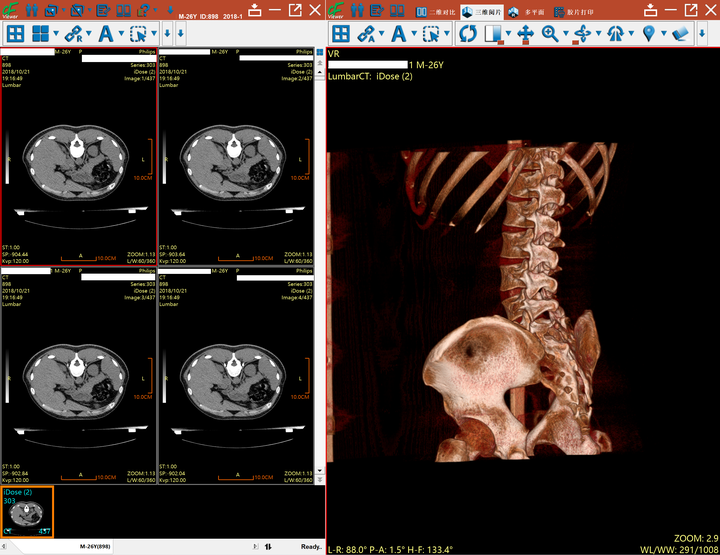
Task: Open zoom tool dropdown arrow
Action: [566, 33]
